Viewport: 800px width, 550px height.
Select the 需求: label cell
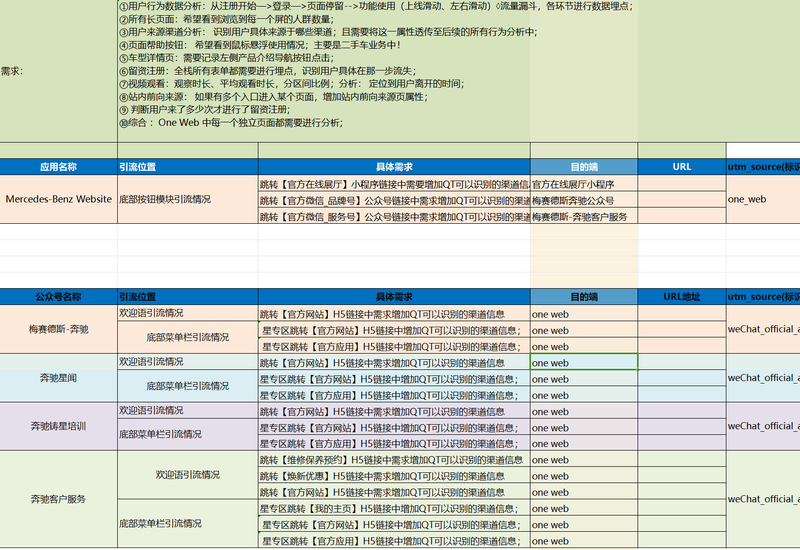[58, 71]
